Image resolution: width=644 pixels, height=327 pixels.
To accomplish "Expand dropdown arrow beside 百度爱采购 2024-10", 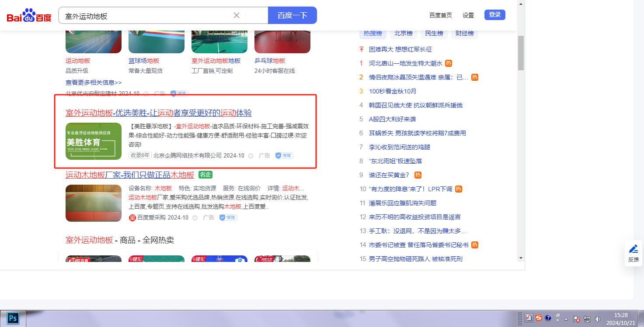I will click(195, 218).
